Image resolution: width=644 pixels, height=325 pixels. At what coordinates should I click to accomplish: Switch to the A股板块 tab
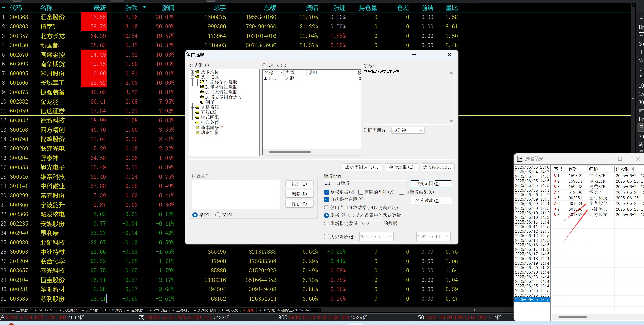[230, 310]
